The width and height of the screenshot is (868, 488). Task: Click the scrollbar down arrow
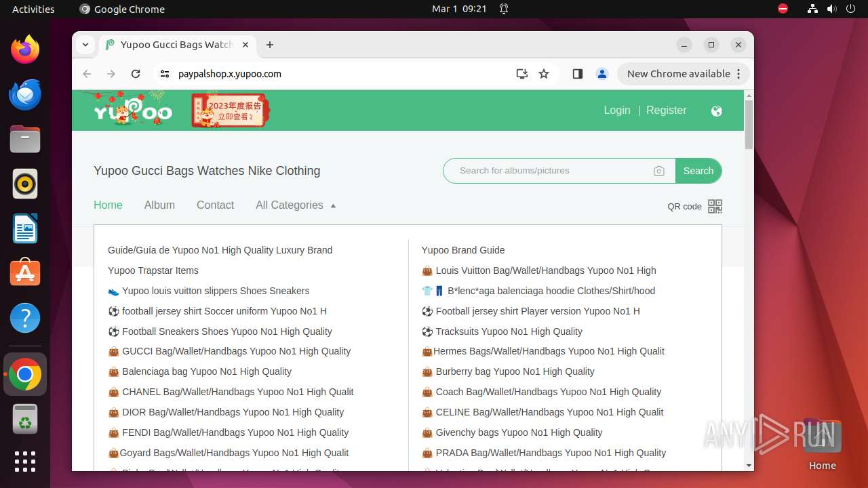[x=749, y=466]
